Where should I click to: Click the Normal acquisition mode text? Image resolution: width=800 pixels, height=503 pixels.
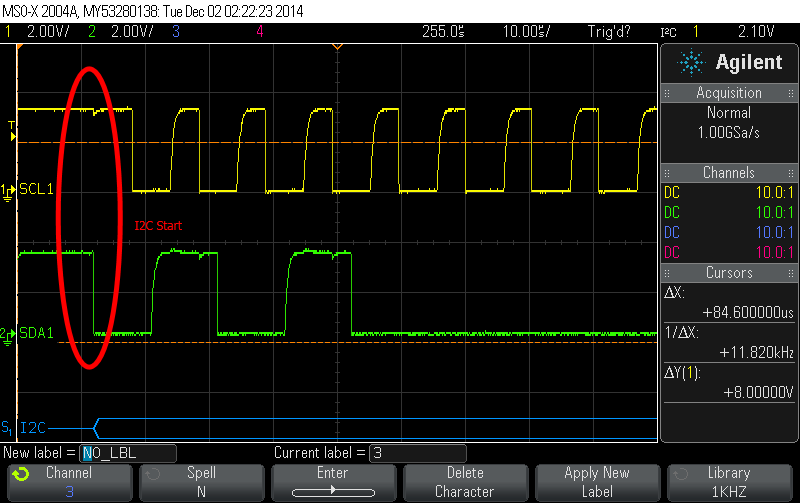[x=729, y=113]
